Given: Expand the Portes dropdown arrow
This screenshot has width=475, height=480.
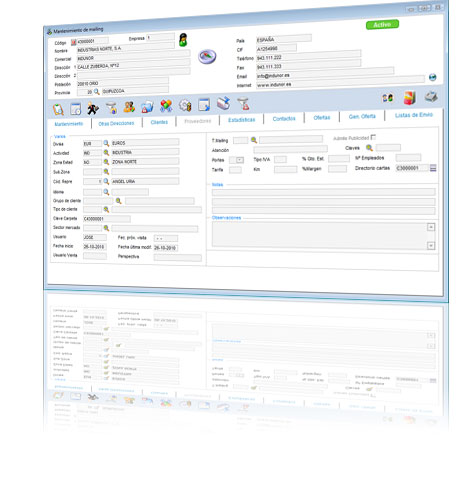Looking at the screenshot, I should click(x=240, y=160).
